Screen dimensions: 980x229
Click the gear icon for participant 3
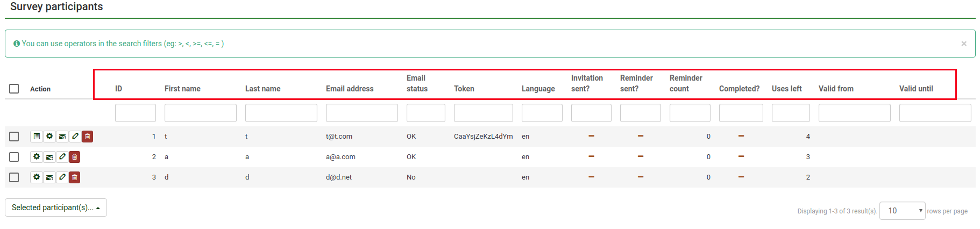pos(36,177)
